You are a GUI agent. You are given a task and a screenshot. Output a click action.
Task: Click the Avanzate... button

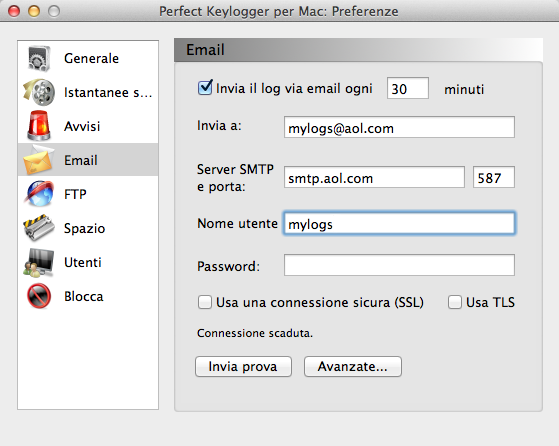click(x=353, y=366)
